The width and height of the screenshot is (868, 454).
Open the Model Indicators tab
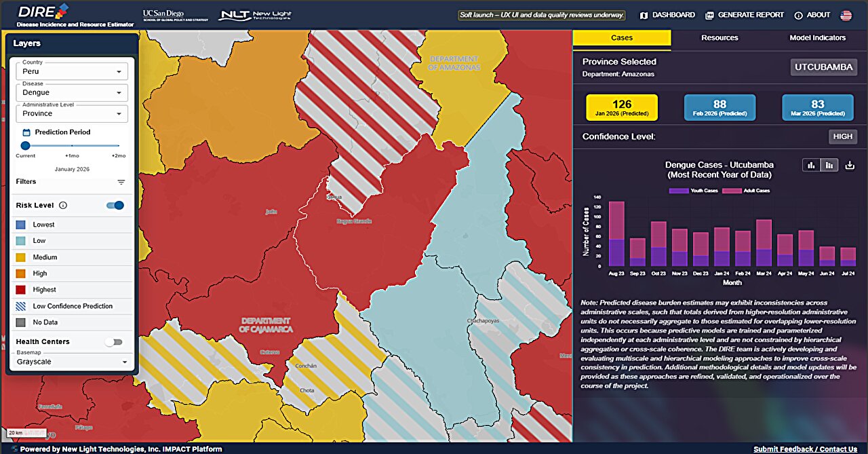(x=818, y=37)
